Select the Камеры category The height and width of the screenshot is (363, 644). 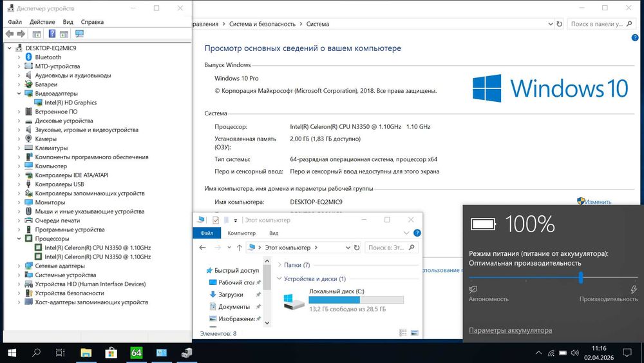click(x=46, y=139)
